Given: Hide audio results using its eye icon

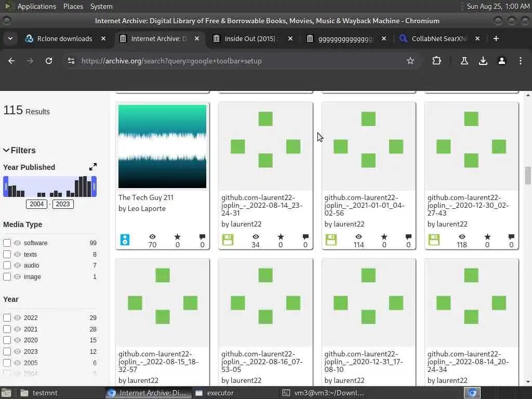Looking at the screenshot, I should (x=17, y=265).
